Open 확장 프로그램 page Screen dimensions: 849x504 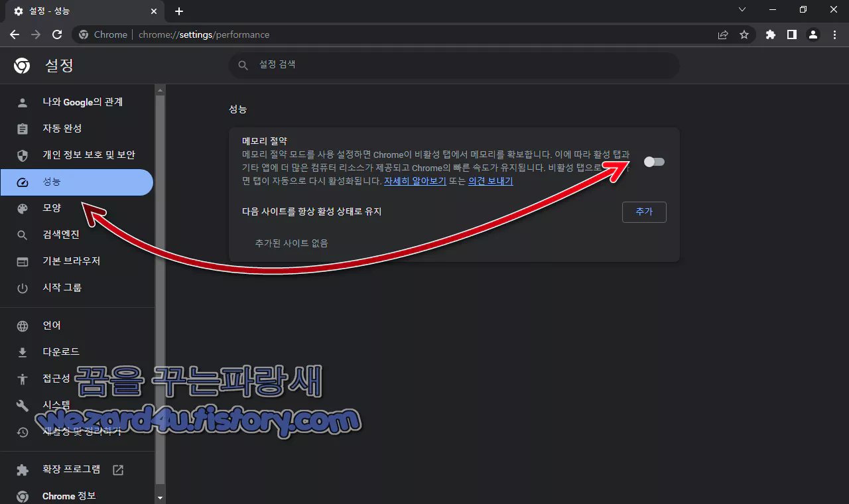pos(77,470)
